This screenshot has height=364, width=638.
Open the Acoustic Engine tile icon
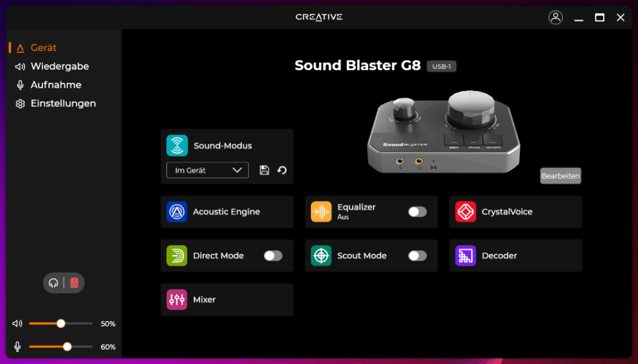[x=177, y=212]
